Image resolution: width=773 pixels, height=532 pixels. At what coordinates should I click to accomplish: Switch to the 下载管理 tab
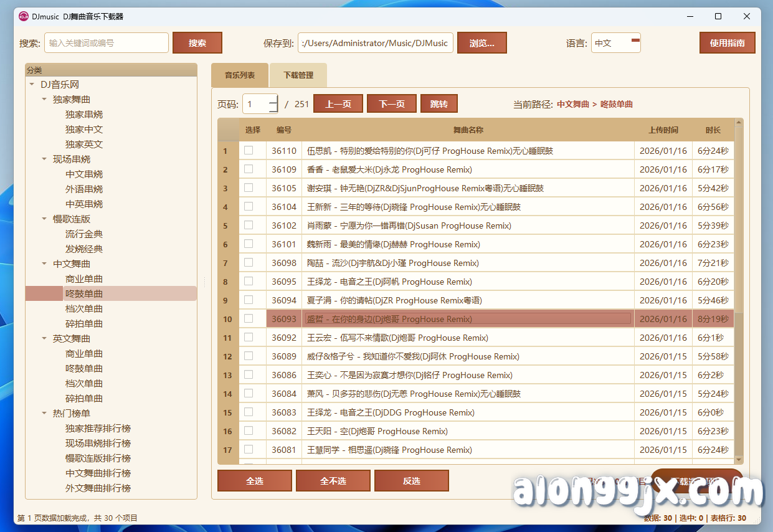tap(298, 74)
